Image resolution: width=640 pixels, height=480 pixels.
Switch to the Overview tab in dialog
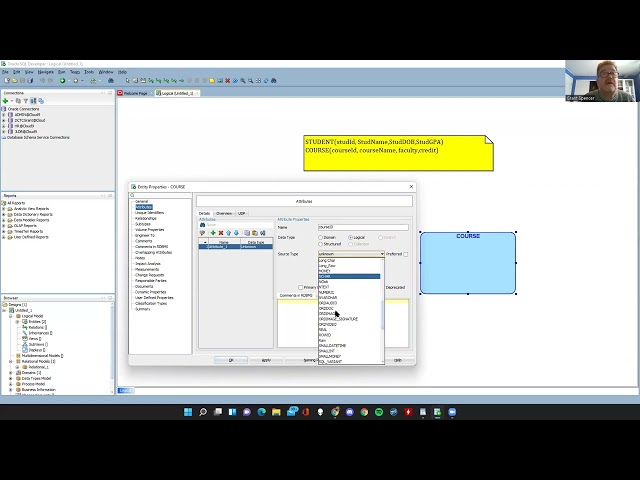(224, 213)
